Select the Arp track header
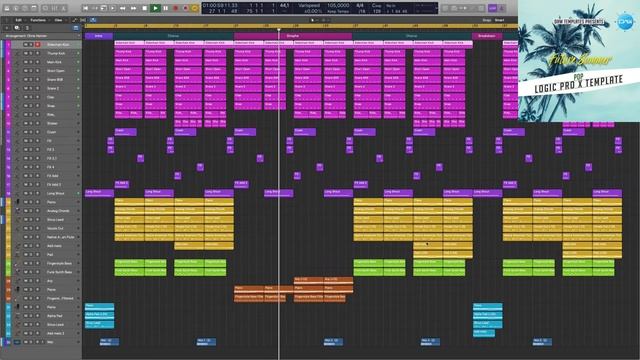The width and height of the screenshot is (640, 360). coord(47,281)
